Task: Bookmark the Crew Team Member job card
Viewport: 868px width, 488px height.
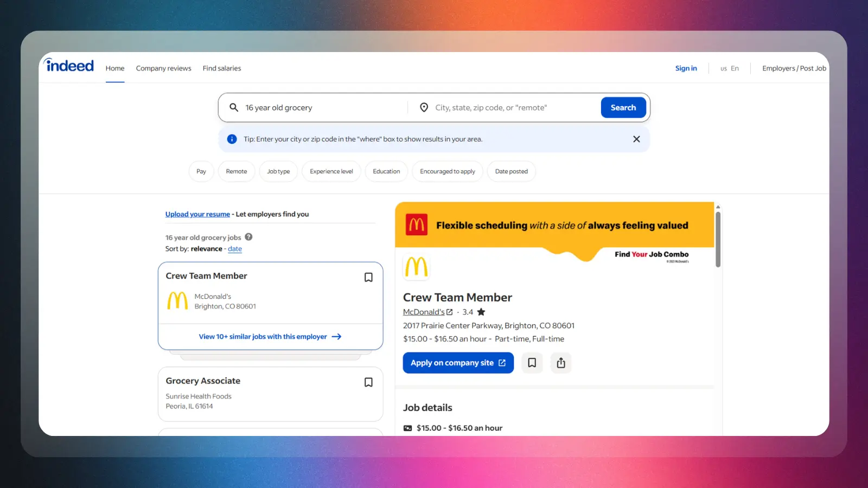Action: point(368,277)
